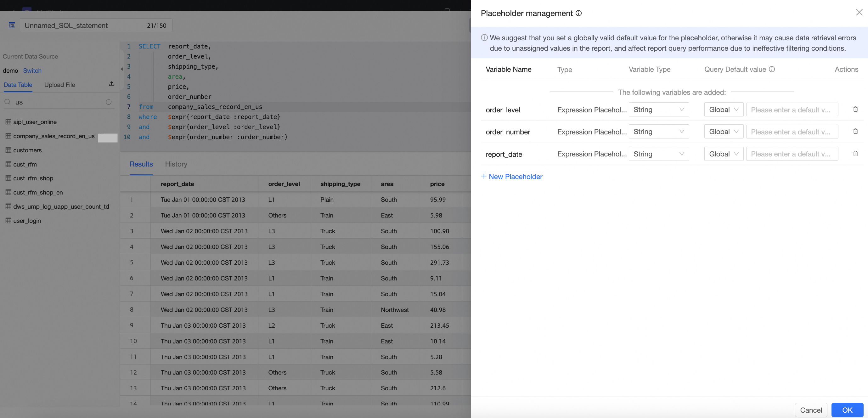This screenshot has width=868, height=418.
Task: Collapse the left panel with the arrow handle
Action: [x=122, y=69]
